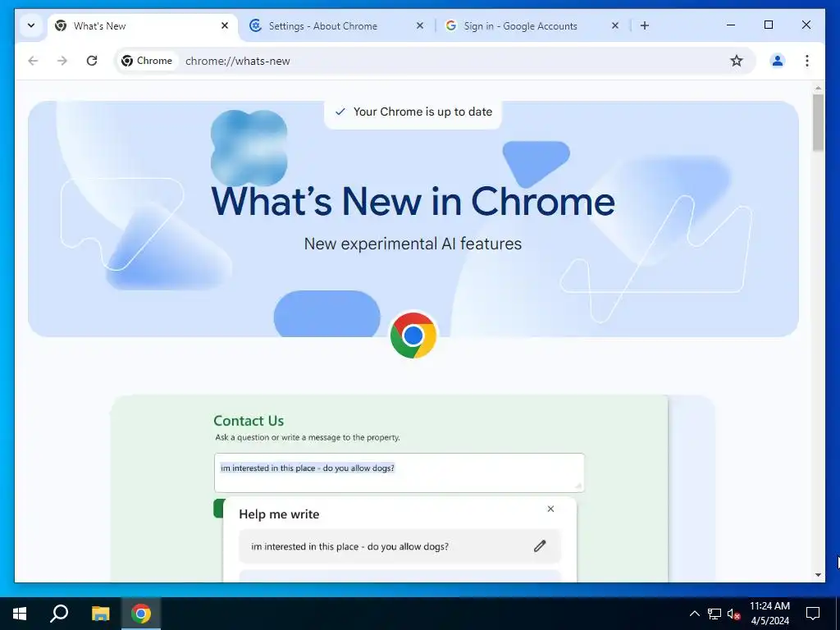840x630 pixels.
Task: Open the profile avatar menu
Action: [x=778, y=61]
